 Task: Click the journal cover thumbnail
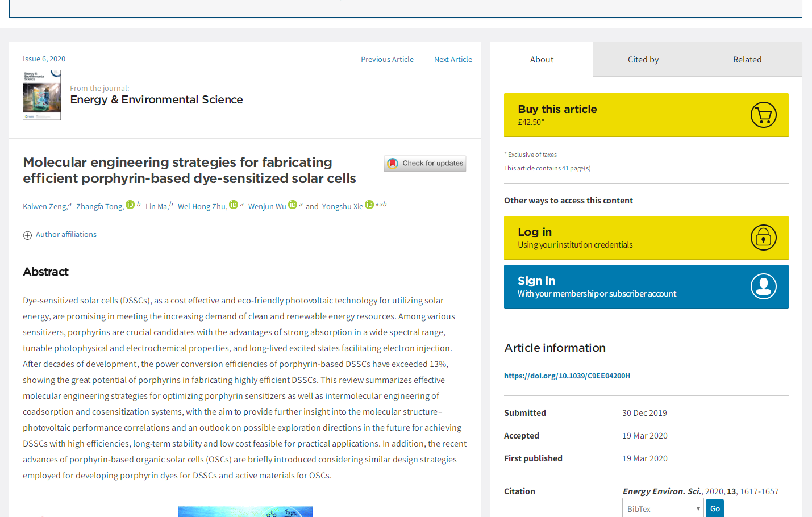[41, 95]
